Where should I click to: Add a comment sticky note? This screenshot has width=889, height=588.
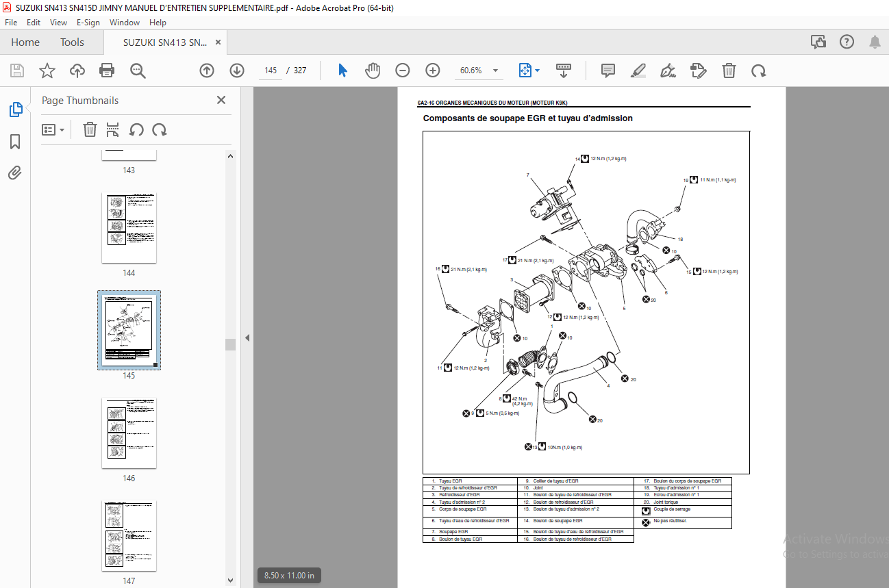[608, 71]
